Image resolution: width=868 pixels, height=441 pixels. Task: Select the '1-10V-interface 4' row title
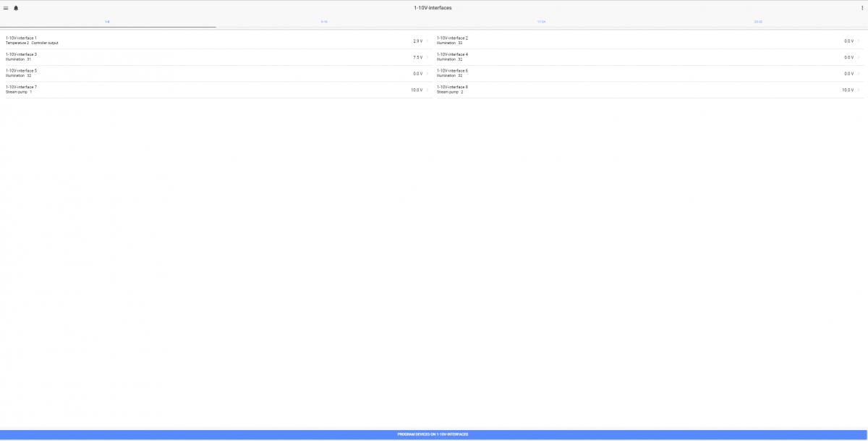452,54
